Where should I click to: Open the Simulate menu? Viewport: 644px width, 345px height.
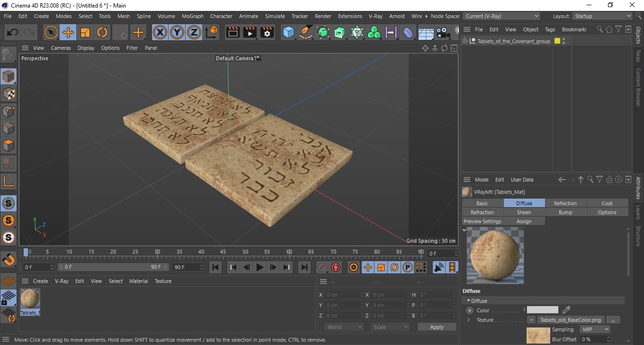pos(275,16)
